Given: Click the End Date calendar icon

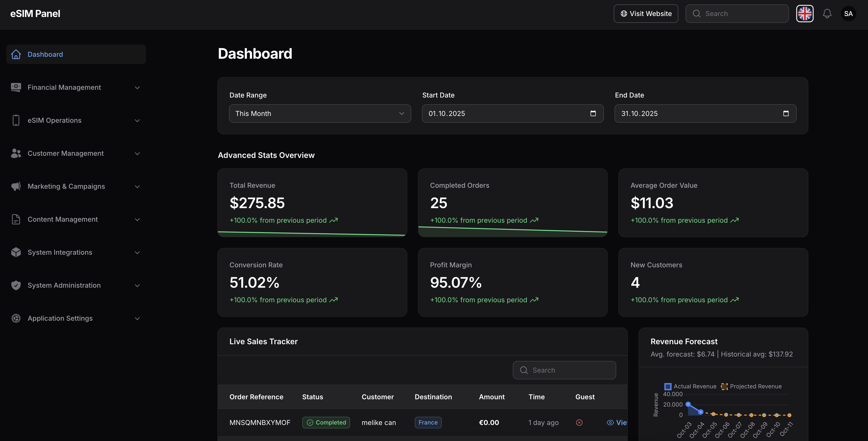Looking at the screenshot, I should [x=786, y=114].
